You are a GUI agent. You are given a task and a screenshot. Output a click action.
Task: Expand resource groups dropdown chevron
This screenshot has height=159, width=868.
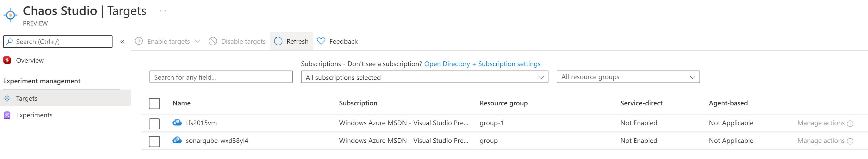[693, 77]
